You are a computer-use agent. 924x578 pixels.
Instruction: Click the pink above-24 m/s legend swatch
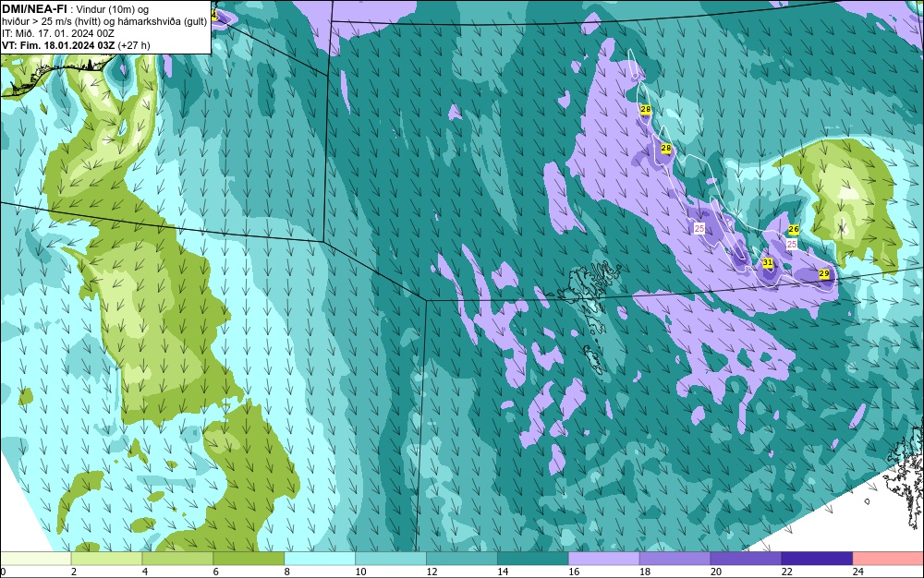(888, 559)
